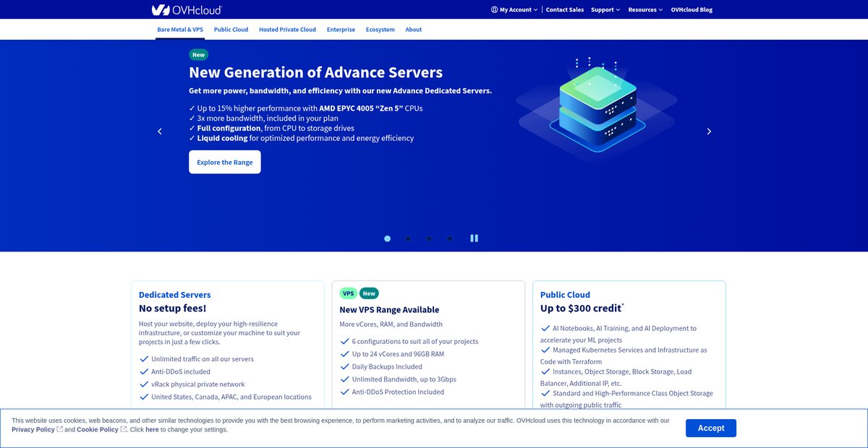Click the OVHcloud logo
This screenshot has width=868, height=448.
[187, 9]
